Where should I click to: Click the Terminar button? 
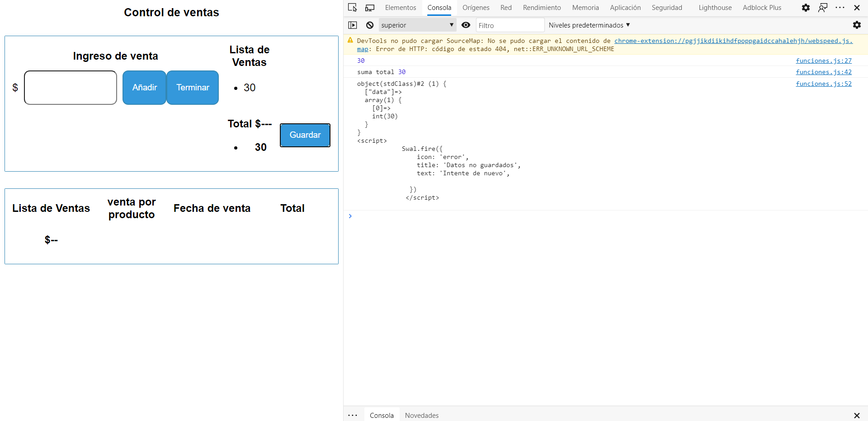tap(193, 88)
